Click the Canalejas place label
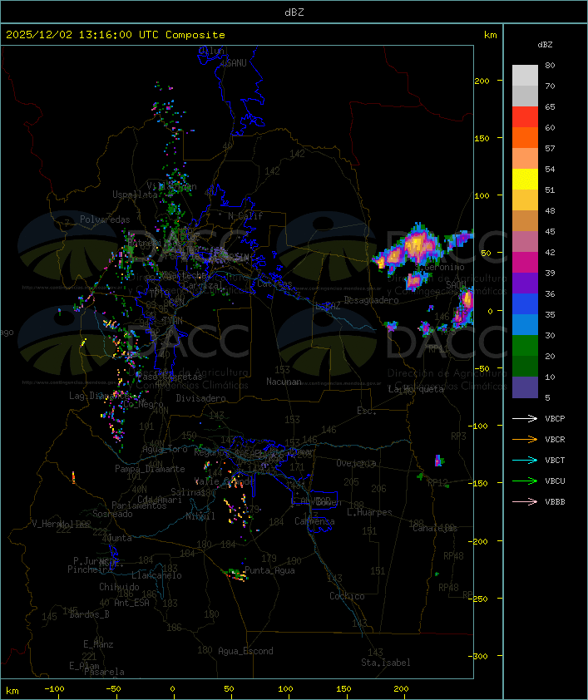 pos(435,529)
